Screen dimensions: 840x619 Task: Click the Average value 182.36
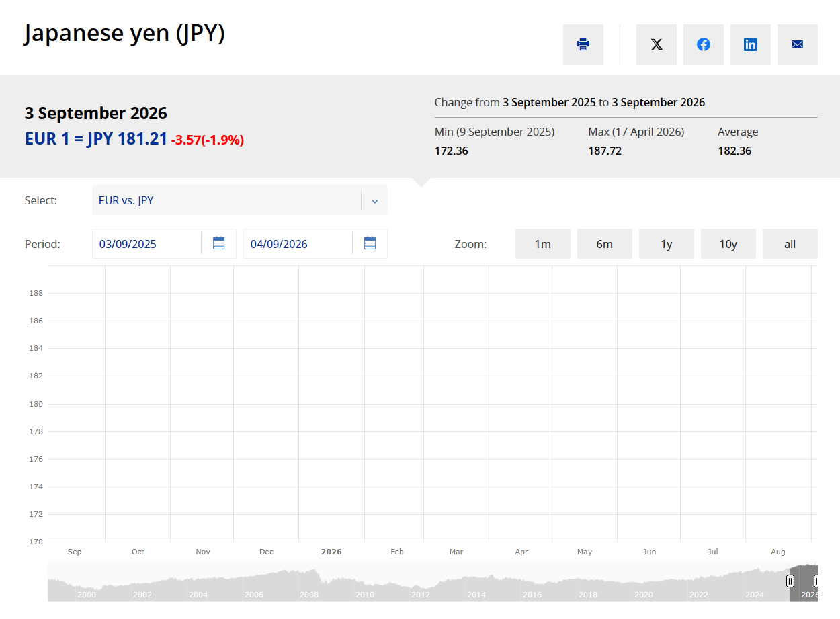point(734,151)
